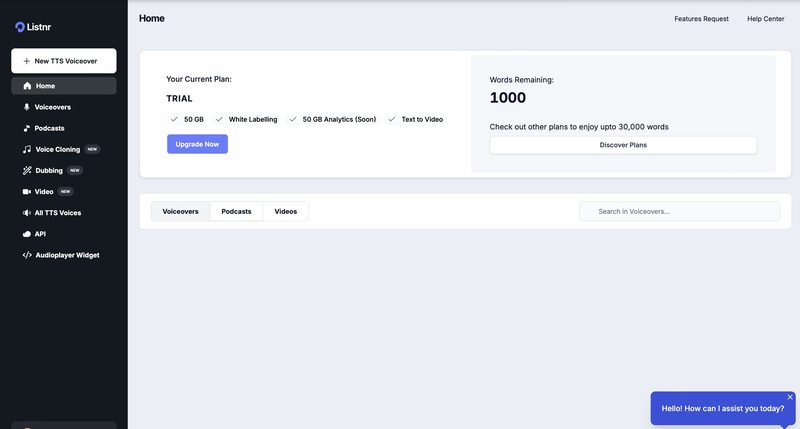Open the Help Center link

(765, 19)
